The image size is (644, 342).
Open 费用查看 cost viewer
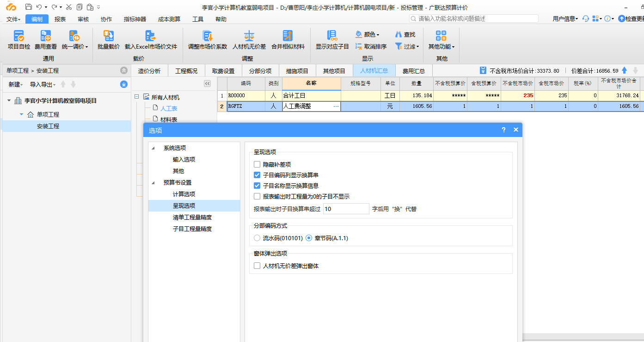pos(46,40)
